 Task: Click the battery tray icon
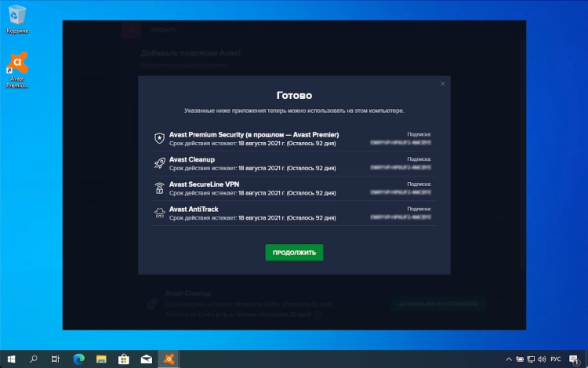click(x=520, y=359)
